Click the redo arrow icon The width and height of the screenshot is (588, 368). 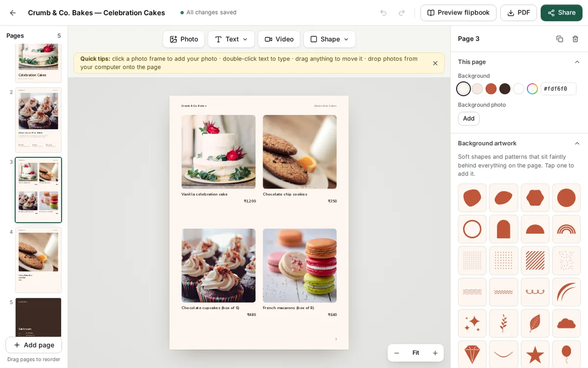click(x=402, y=13)
